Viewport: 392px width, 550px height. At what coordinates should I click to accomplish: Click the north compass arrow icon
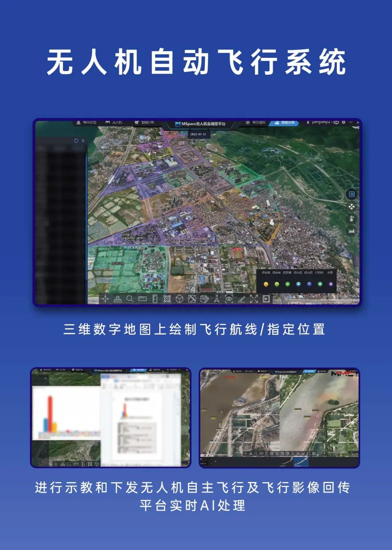(217, 299)
